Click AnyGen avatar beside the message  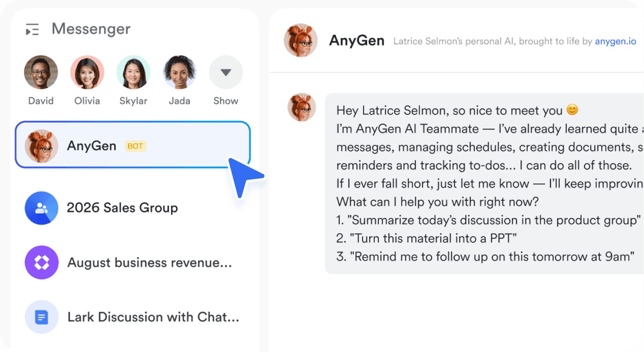click(x=302, y=107)
